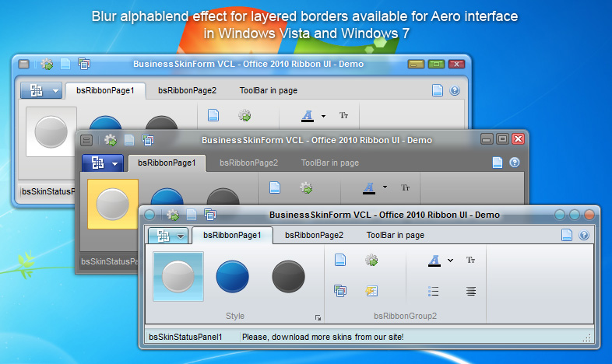This screenshot has width=612, height=364.
Task: Select bsRibbonPage1 tab in middle gray window
Action: point(167,163)
